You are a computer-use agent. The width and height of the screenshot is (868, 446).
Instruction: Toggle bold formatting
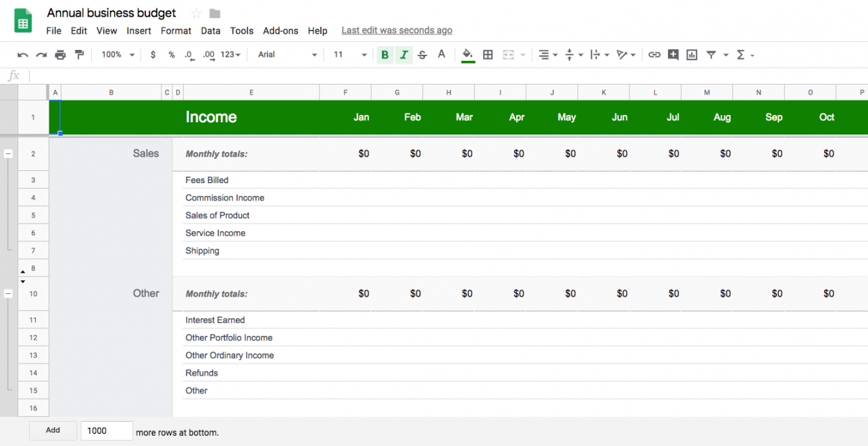point(385,55)
